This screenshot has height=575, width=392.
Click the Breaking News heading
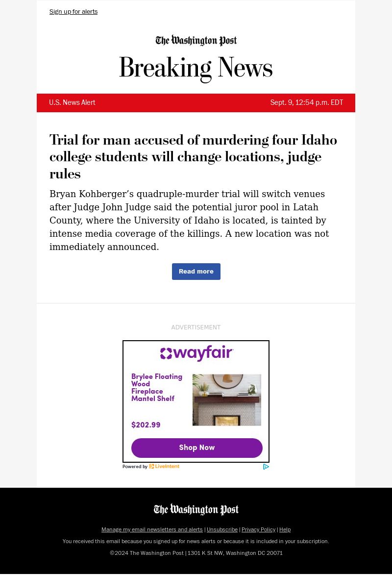[x=196, y=68]
